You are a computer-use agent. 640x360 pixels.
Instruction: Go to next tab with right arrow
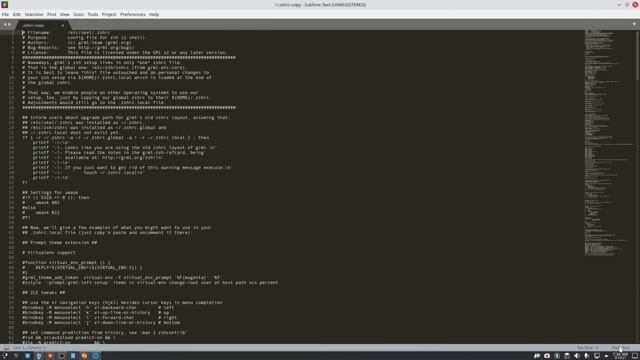pos(9,24)
